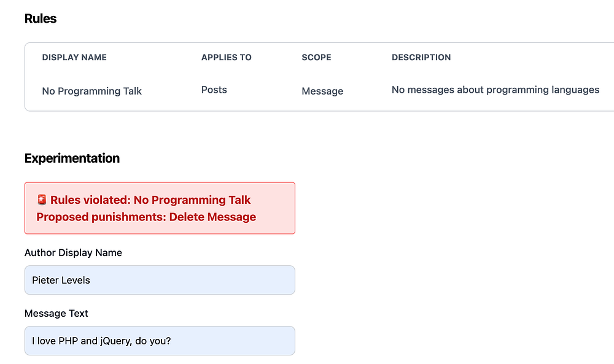
Task: Click the "Pieter Levels" text in the author field
Action: point(61,280)
